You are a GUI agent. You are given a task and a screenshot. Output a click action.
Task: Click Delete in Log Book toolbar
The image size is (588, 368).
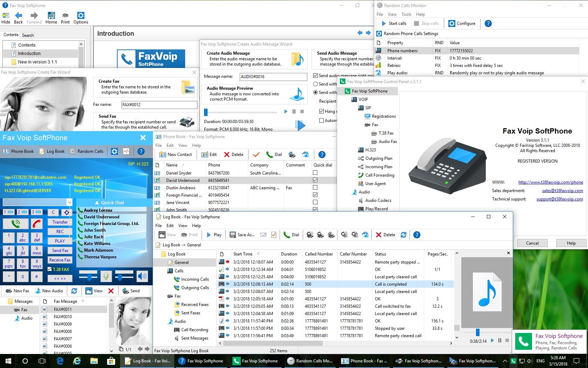pos(385,235)
